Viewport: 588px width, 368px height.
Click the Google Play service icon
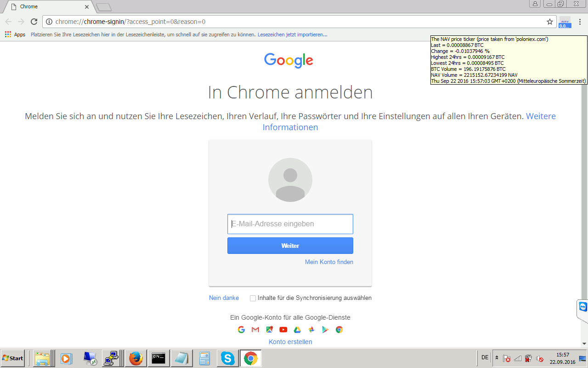[325, 329]
